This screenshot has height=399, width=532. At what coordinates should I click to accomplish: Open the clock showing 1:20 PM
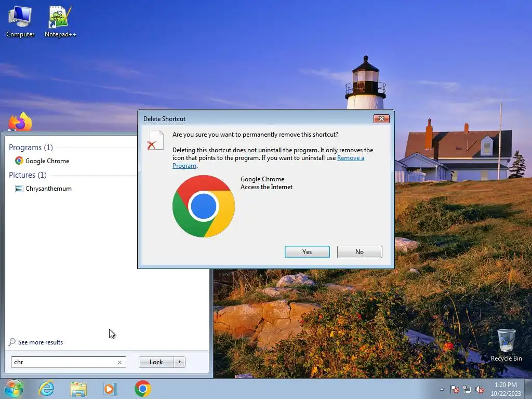pyautogui.click(x=506, y=389)
